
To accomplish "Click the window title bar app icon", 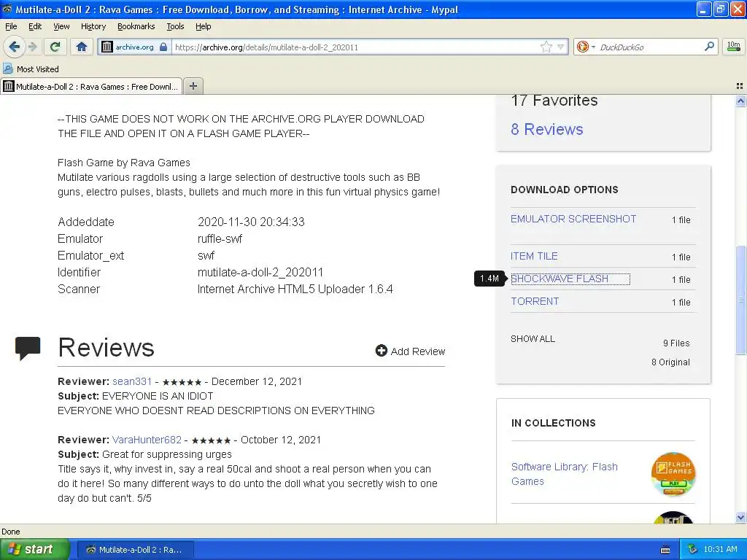I will tap(7, 9).
